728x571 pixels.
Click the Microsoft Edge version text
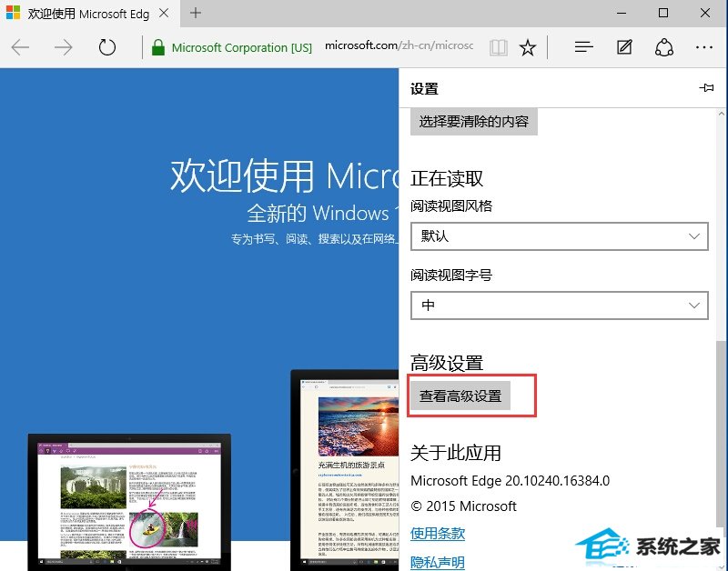tap(511, 481)
